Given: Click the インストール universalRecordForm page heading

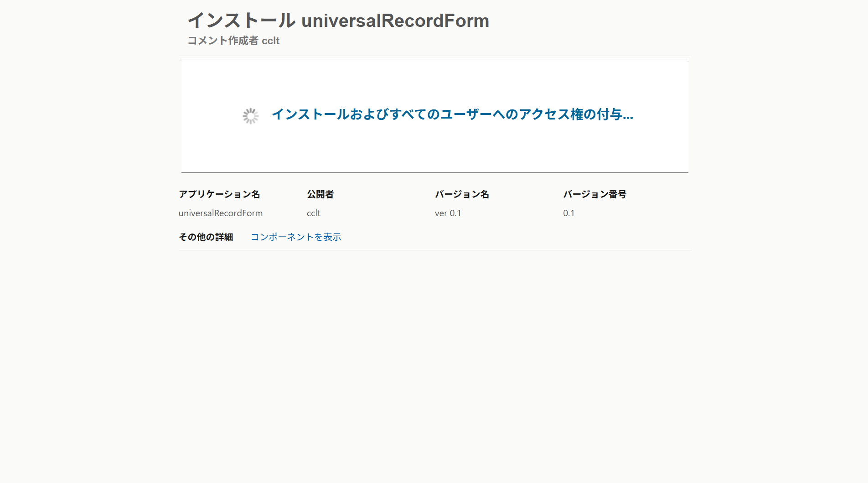Looking at the screenshot, I should click(x=338, y=21).
